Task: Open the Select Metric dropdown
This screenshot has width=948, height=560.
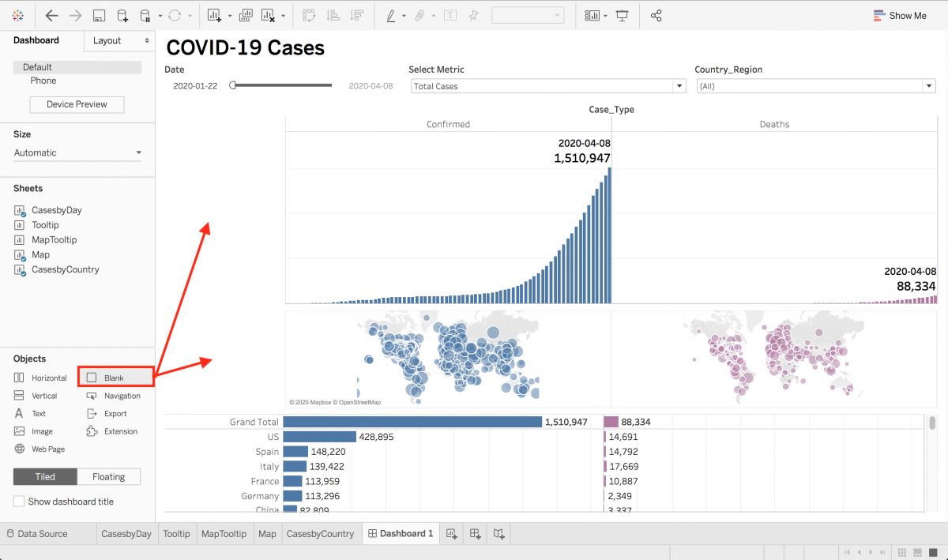Action: coord(678,85)
